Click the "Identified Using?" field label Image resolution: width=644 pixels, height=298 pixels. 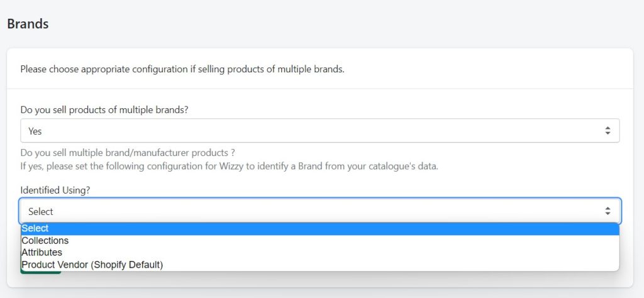coord(55,190)
